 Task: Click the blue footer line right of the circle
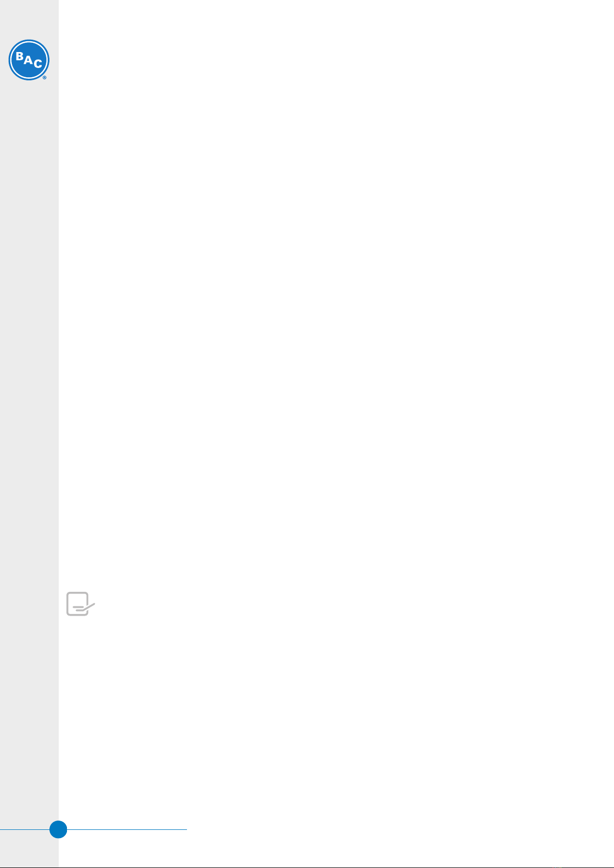(x=127, y=829)
